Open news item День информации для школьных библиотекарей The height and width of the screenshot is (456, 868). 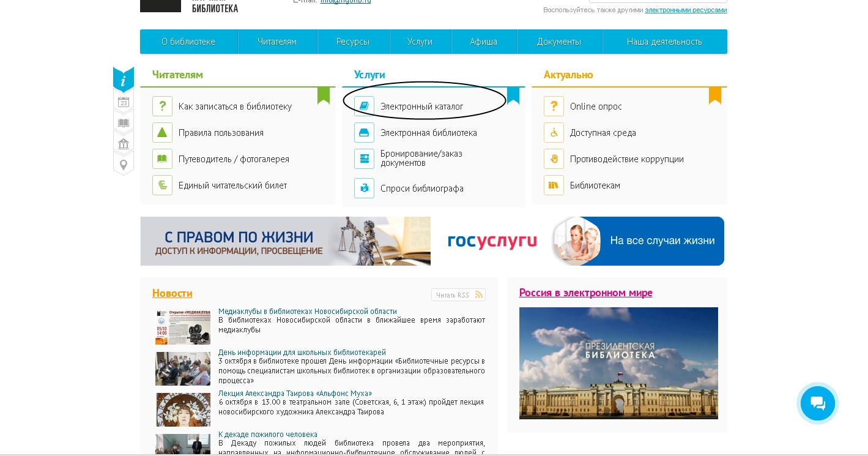(302, 353)
